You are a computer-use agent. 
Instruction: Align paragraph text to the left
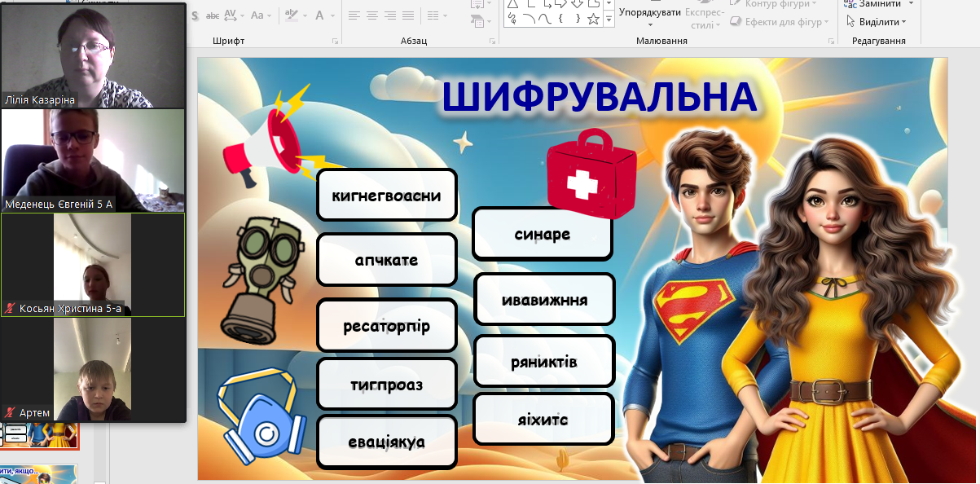[354, 15]
